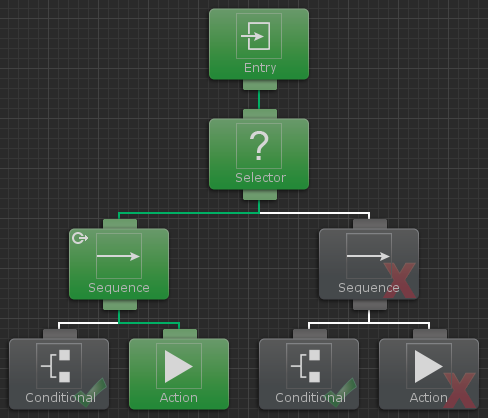Click the Entry node's bottom output connector
This screenshot has width=488, height=418.
click(x=260, y=85)
